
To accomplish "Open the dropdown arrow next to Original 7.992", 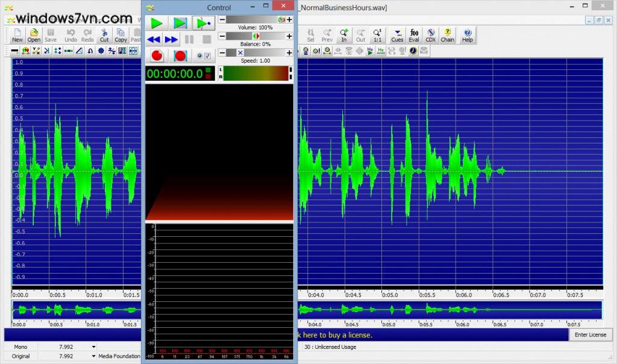I will click(x=93, y=356).
